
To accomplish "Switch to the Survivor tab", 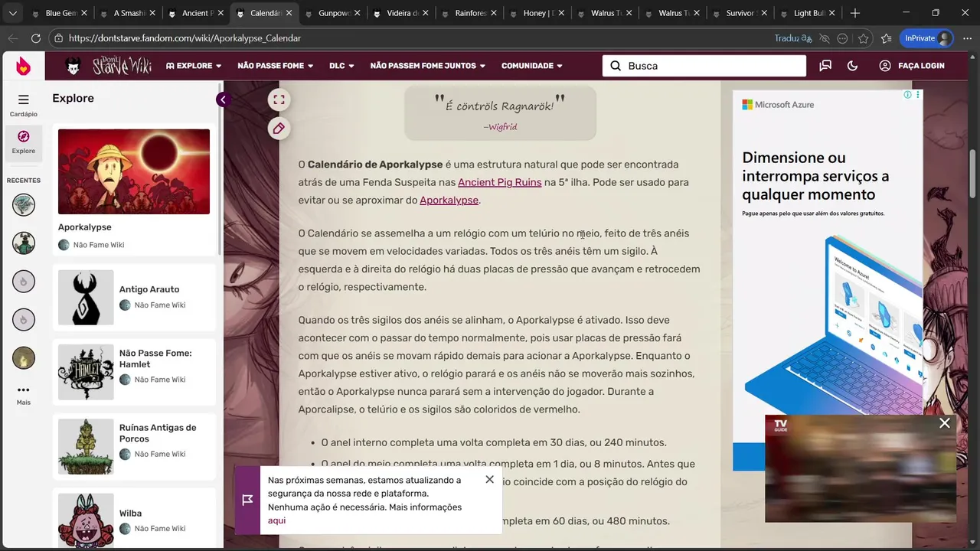I will tap(741, 13).
